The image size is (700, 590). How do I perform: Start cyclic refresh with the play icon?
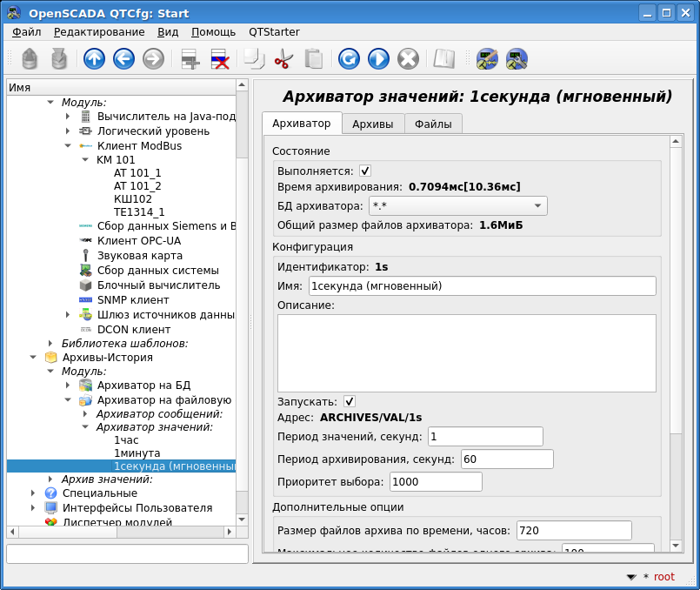tap(378, 59)
